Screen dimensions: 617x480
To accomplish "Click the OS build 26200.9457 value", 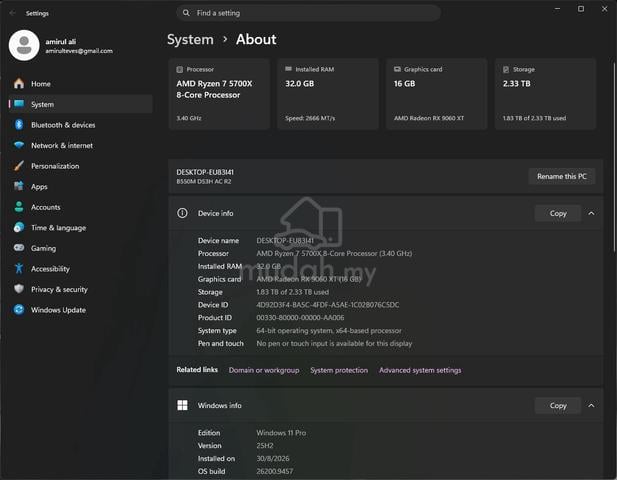I will coord(275,471).
